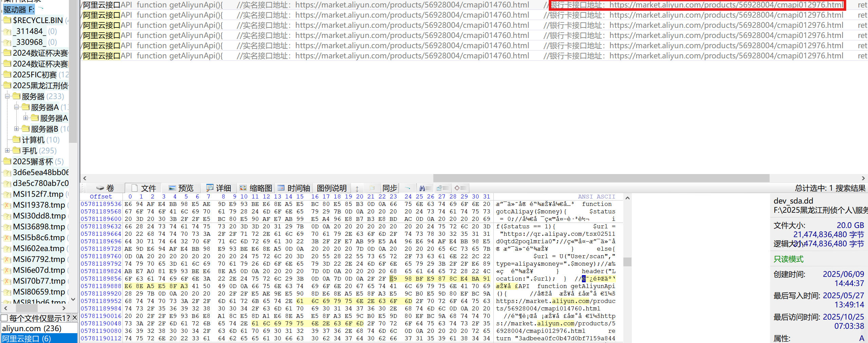Screen dimensions: 868x343
Task: Open the 手机 folder icon in tree
Action: pyautogui.click(x=17, y=150)
